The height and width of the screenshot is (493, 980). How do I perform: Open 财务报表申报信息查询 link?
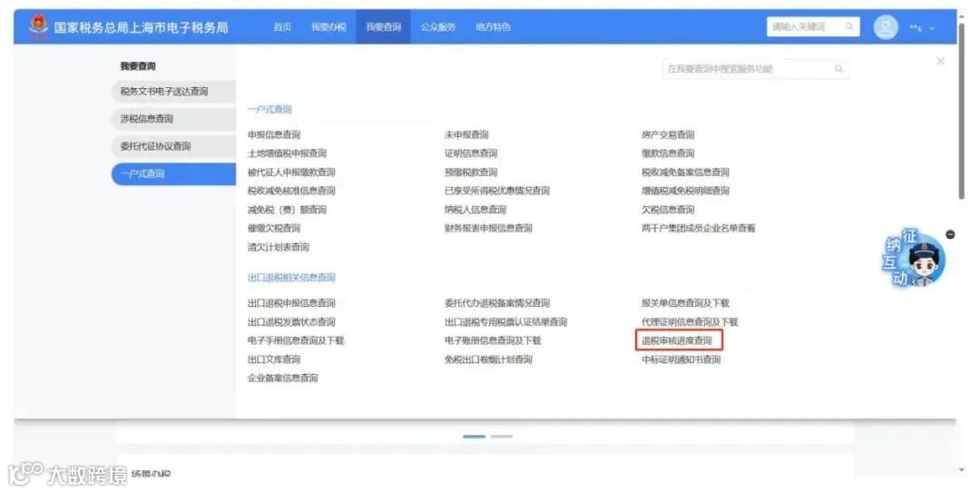[x=488, y=229]
